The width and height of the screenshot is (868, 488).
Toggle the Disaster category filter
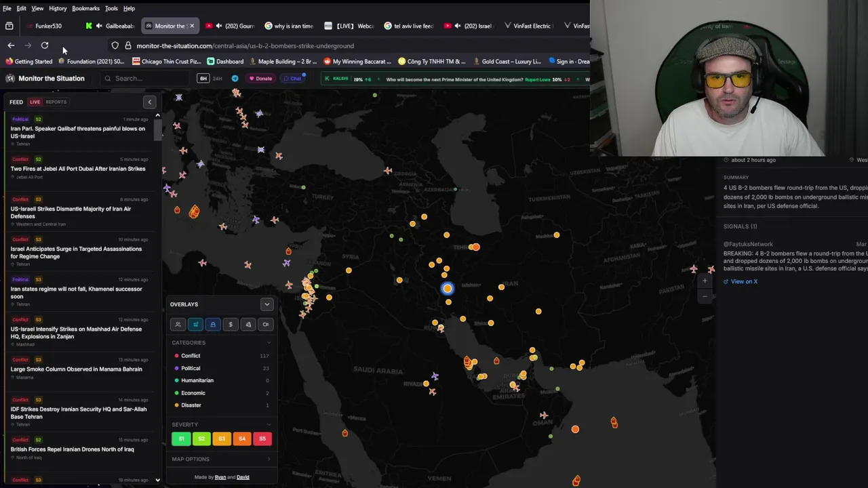coord(221,405)
